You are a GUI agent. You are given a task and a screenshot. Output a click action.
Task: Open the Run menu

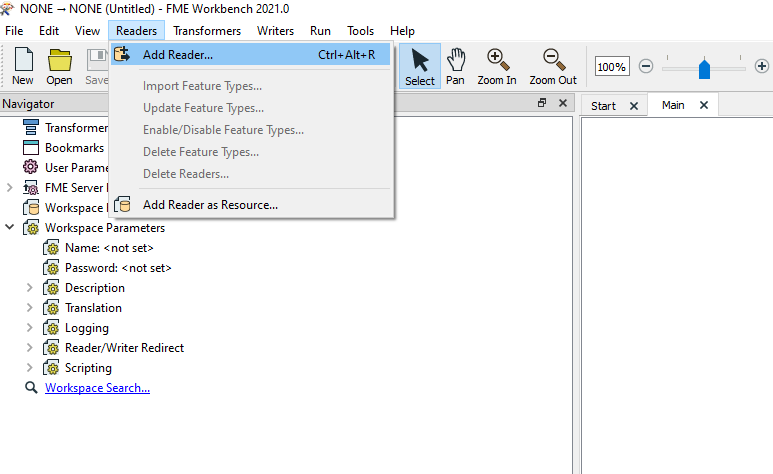pos(320,31)
